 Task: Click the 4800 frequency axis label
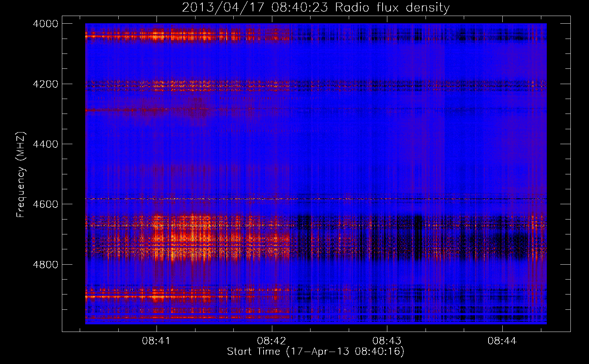(46, 265)
